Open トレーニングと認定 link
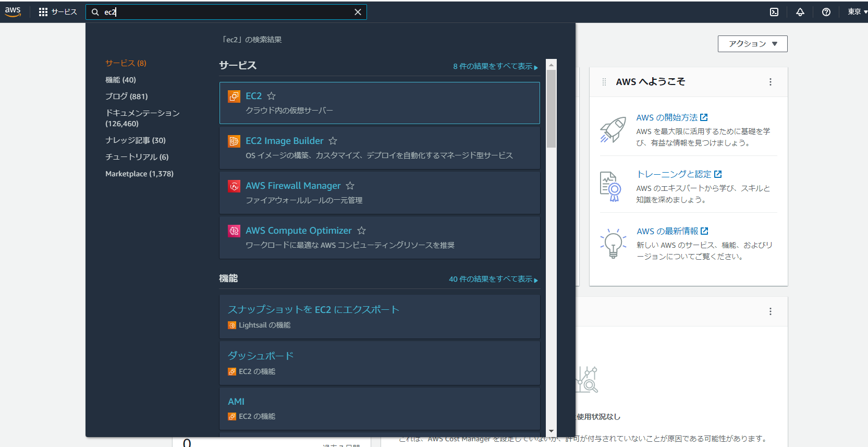Viewport: 868px width, 447px height. coord(674,174)
